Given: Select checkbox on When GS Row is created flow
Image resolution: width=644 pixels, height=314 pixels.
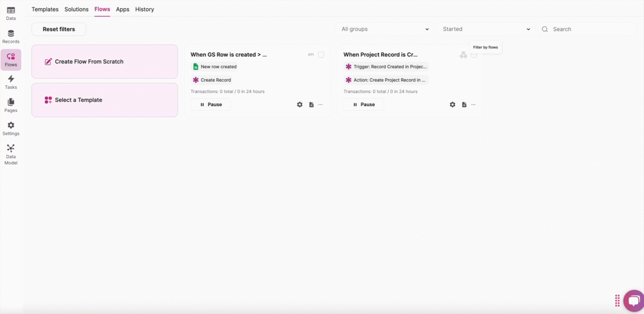Looking at the screenshot, I should [321, 55].
